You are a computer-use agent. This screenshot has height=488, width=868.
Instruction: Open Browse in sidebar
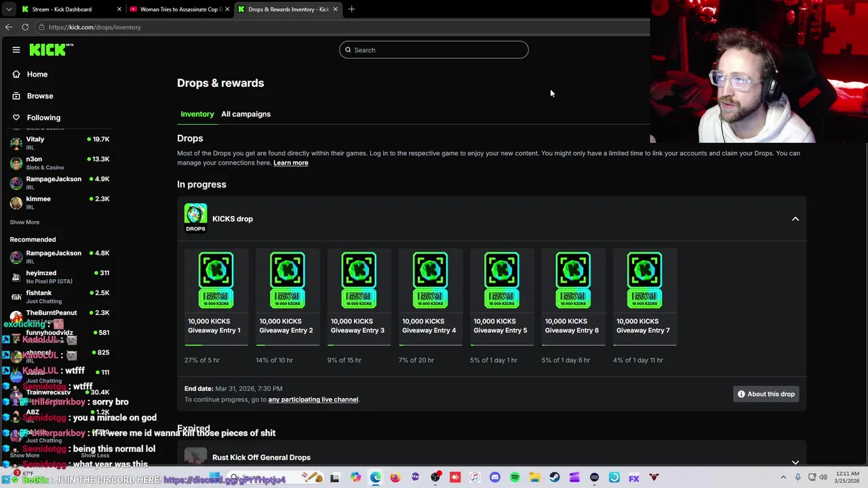(x=40, y=96)
